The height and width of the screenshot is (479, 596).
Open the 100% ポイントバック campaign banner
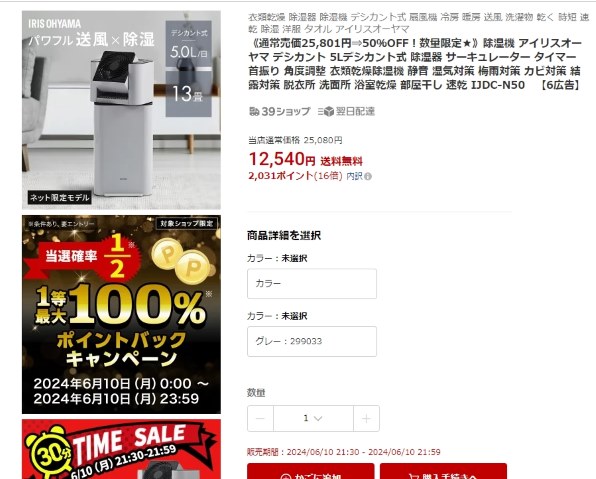tap(121, 314)
